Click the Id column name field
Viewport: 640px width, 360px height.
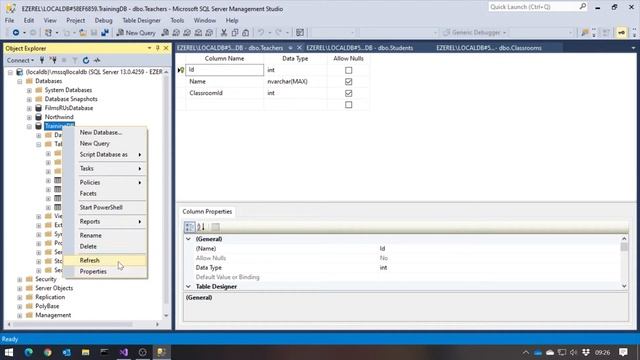[x=224, y=70]
